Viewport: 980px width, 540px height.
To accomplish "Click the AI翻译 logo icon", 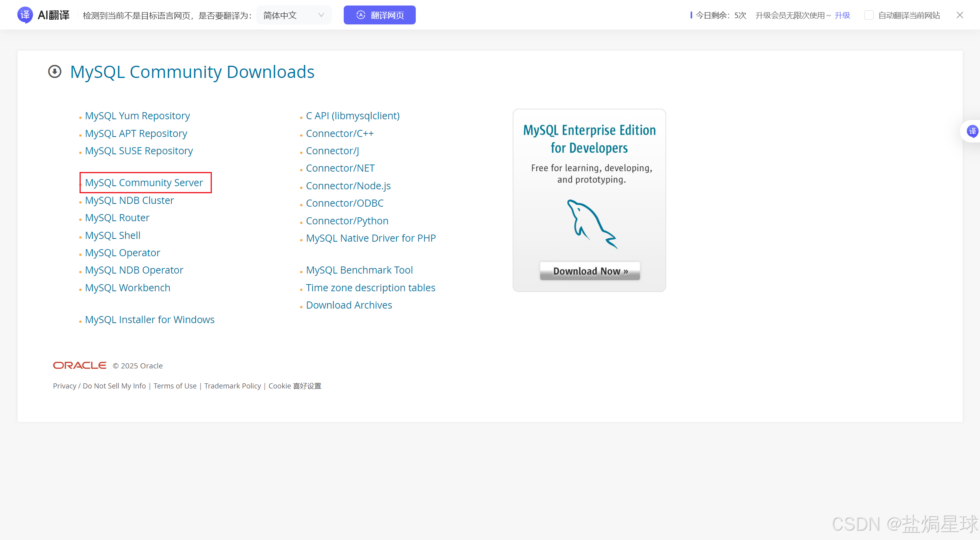I will point(25,15).
